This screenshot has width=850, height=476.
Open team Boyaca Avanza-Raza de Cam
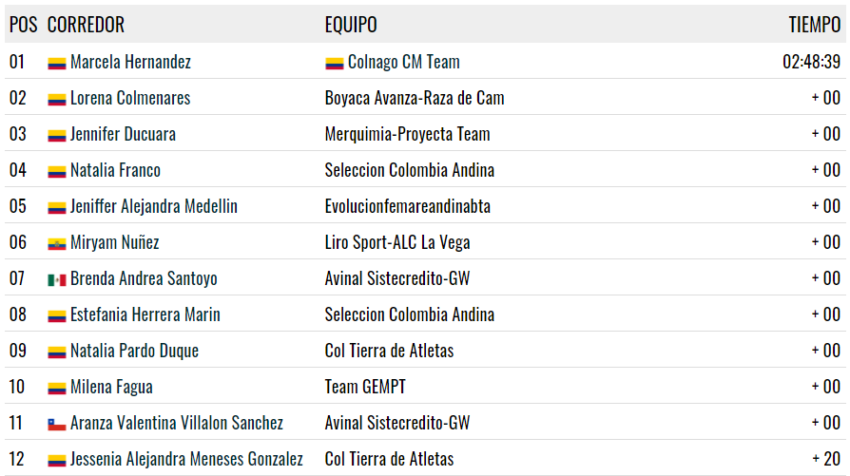tap(415, 98)
